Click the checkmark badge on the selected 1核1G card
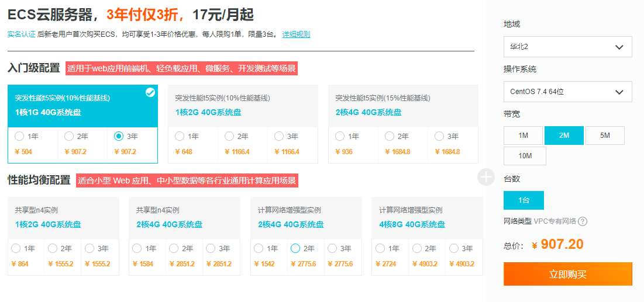 coord(150,93)
